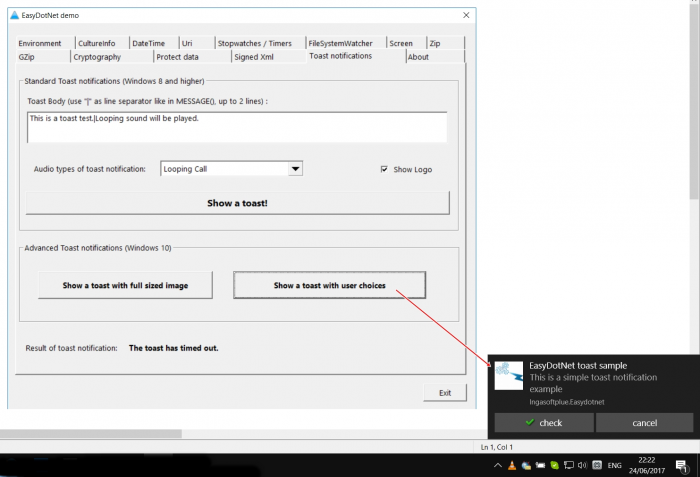The image size is (700, 477).
Task: Click the ENG language indicator
Action: coord(614,465)
